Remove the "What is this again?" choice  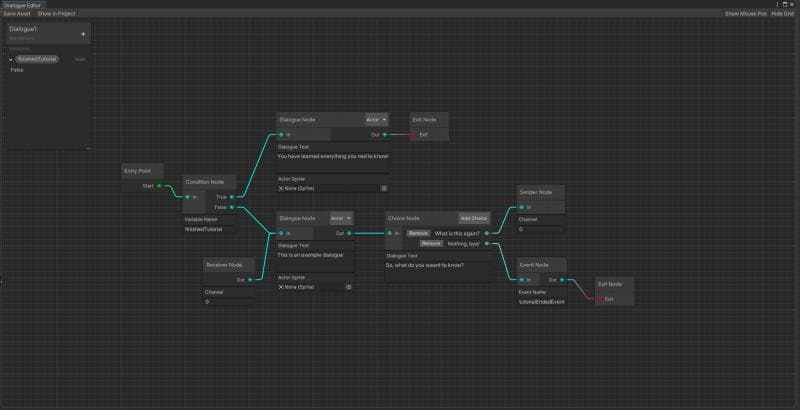click(x=417, y=233)
